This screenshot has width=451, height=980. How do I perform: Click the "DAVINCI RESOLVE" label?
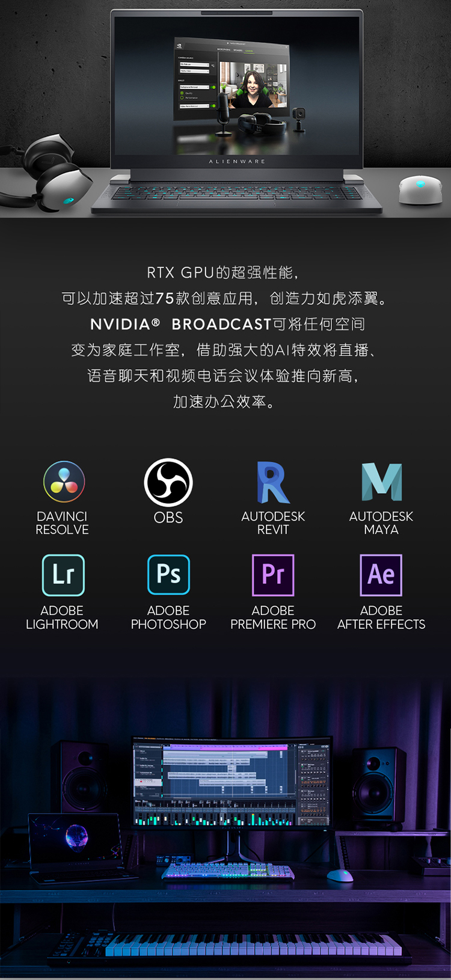click(62, 523)
